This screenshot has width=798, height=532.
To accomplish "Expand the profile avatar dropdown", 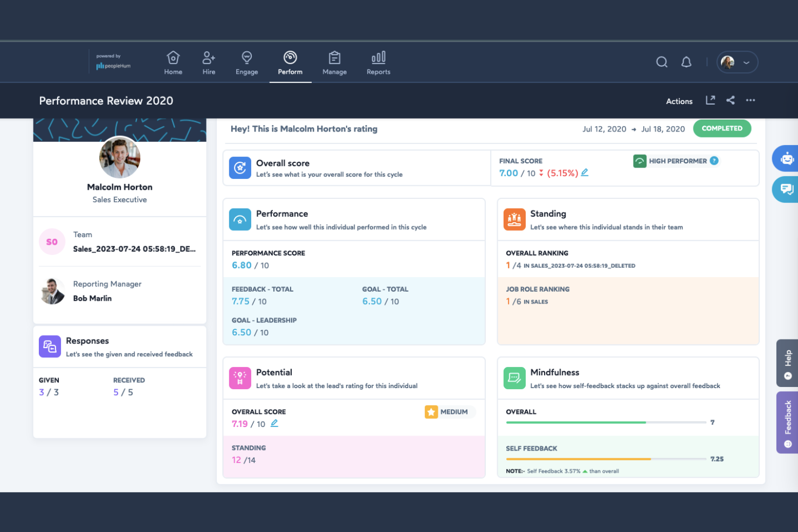I will tap(737, 62).
